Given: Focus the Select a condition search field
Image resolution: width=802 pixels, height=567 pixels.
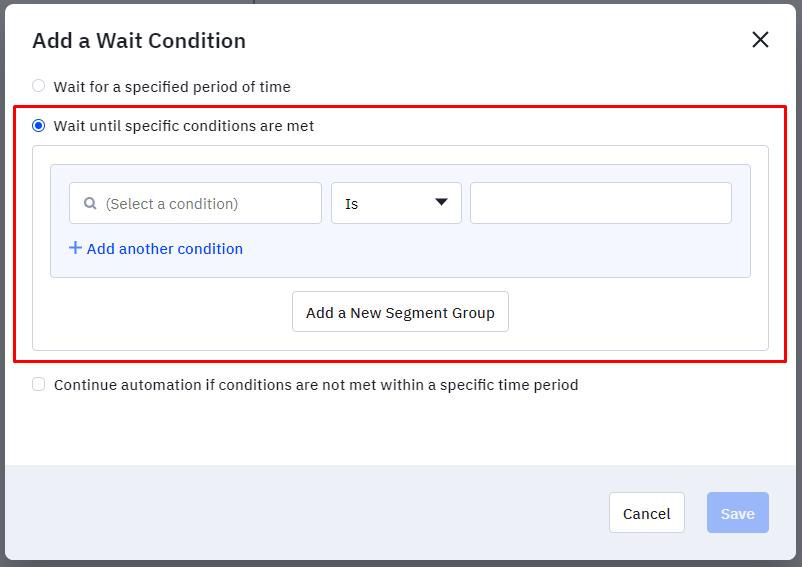Looking at the screenshot, I should pos(195,203).
